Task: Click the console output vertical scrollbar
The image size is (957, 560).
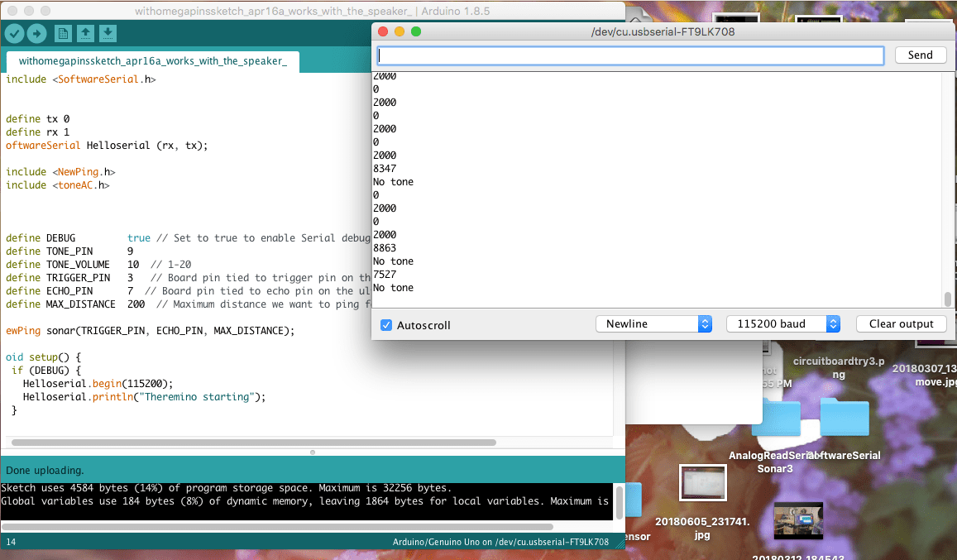Action: (619, 502)
